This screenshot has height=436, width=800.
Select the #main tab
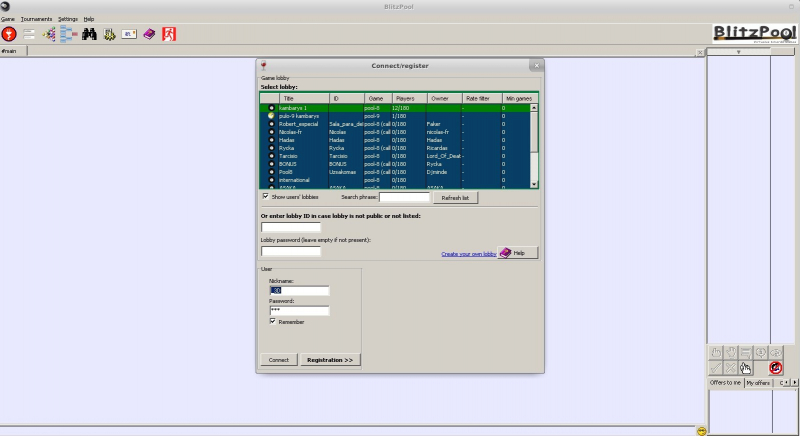[13, 51]
